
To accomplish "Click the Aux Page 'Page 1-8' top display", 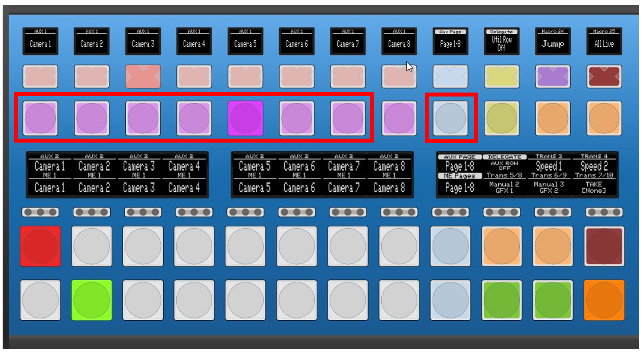I will click(x=451, y=41).
